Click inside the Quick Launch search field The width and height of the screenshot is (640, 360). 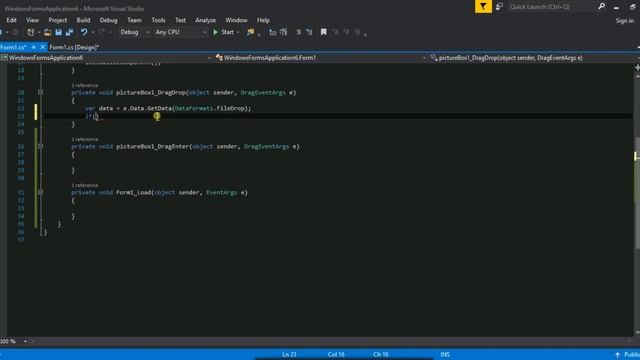pos(551,7)
